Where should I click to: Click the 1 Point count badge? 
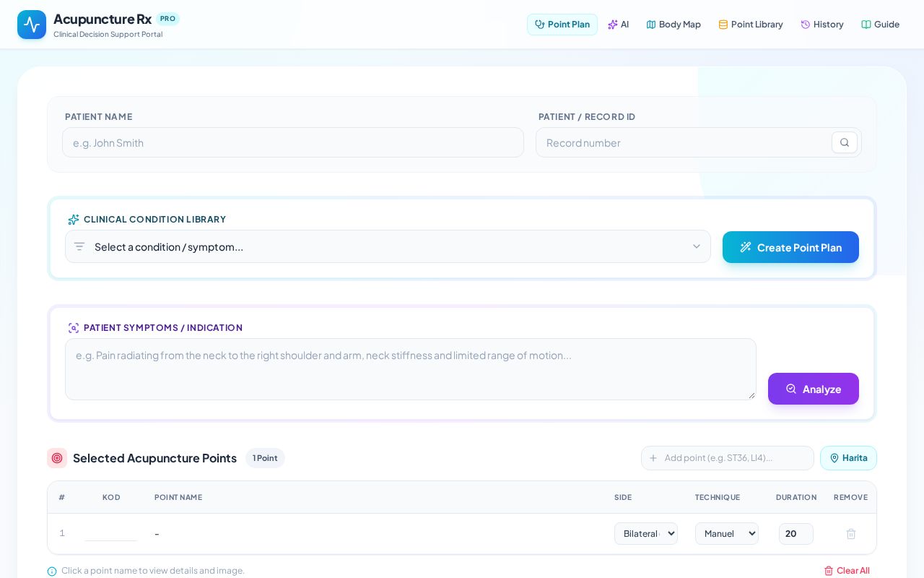click(x=265, y=458)
